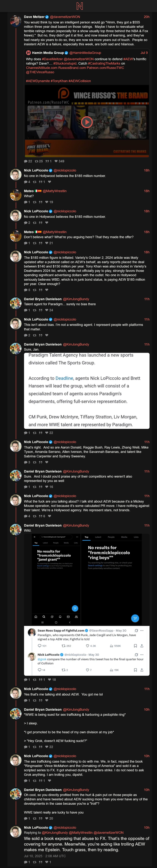
Task: Click Jul 9 date on the quoted tweet
Action: 144,53
